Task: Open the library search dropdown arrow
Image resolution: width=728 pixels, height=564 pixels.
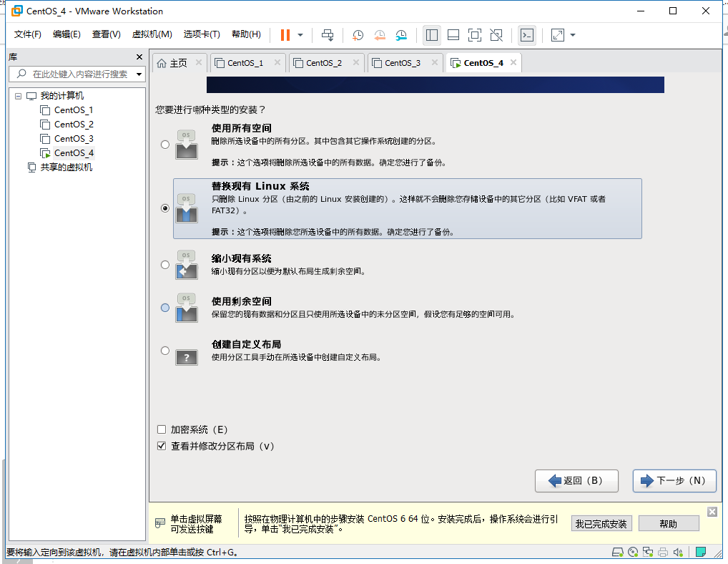Action: [x=139, y=74]
